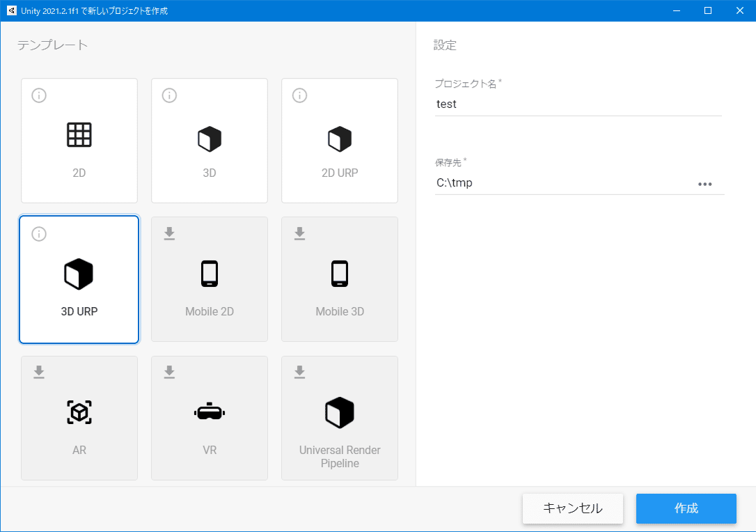This screenshot has width=756, height=532.
Task: Close the new project dialog
Action: click(x=739, y=10)
